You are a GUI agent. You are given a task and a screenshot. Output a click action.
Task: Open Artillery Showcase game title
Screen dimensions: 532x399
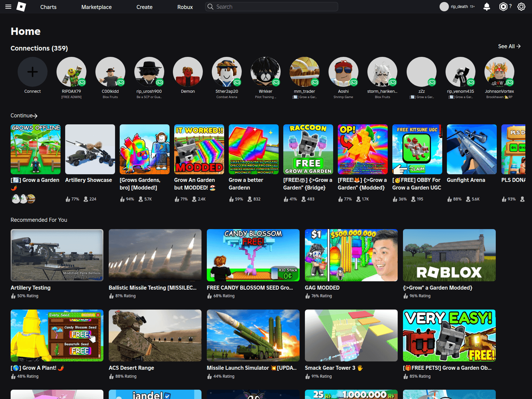click(x=88, y=180)
